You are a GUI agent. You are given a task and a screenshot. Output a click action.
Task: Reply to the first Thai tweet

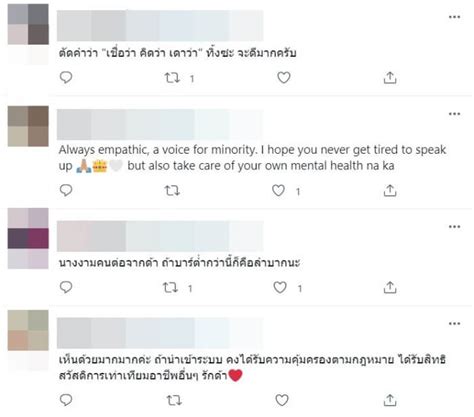coord(66,77)
